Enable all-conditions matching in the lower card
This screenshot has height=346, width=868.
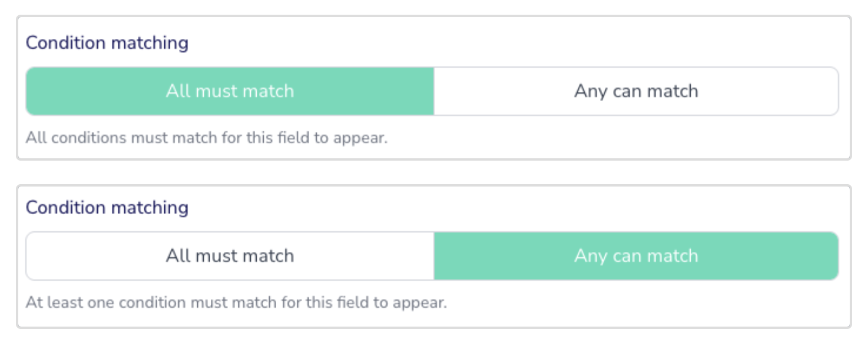tap(230, 256)
